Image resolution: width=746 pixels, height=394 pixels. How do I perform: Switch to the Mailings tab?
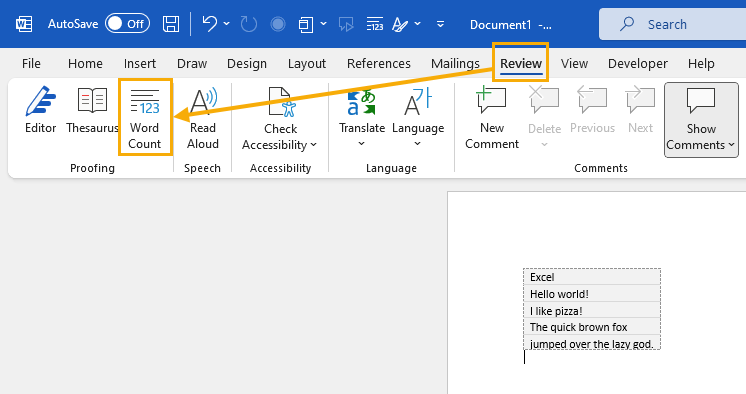(x=455, y=63)
